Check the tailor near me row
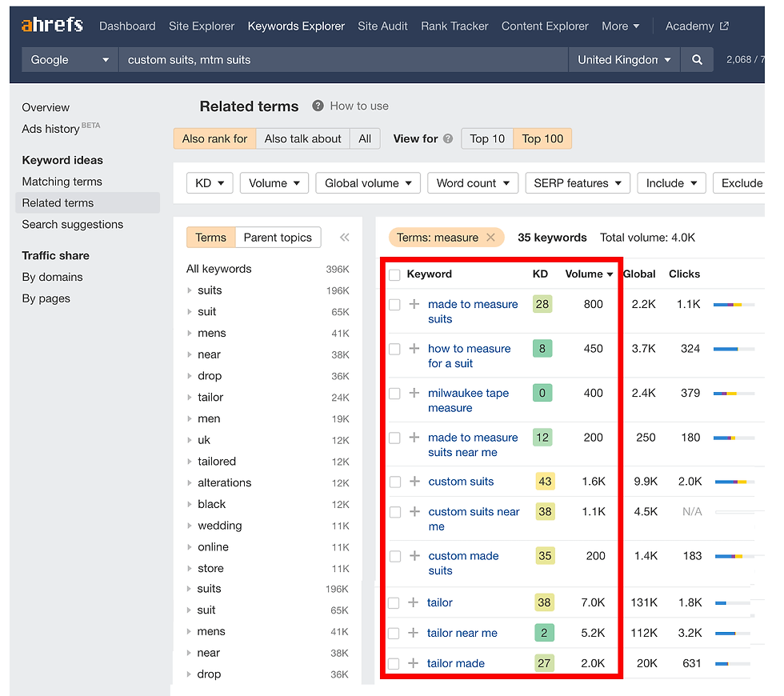 pos(394,634)
